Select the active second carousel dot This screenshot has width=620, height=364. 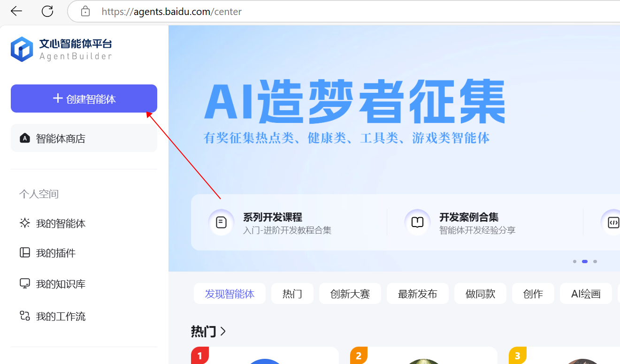[585, 261]
